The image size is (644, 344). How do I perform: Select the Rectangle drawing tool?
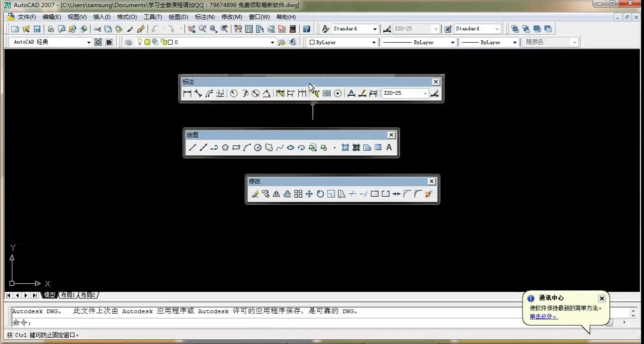pyautogui.click(x=236, y=147)
